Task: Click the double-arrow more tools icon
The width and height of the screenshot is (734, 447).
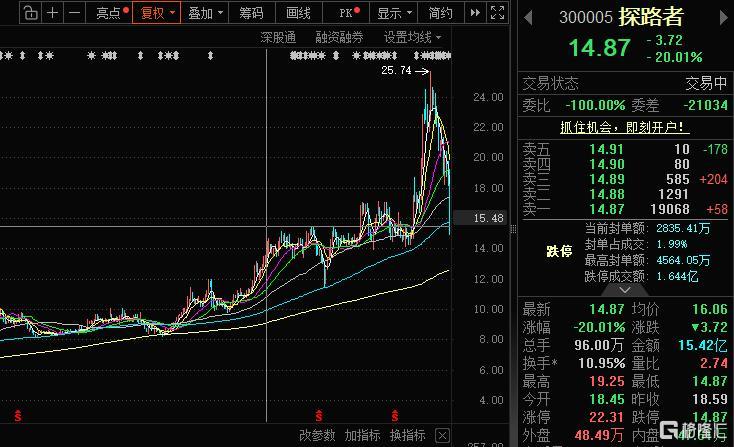Action: (475, 13)
